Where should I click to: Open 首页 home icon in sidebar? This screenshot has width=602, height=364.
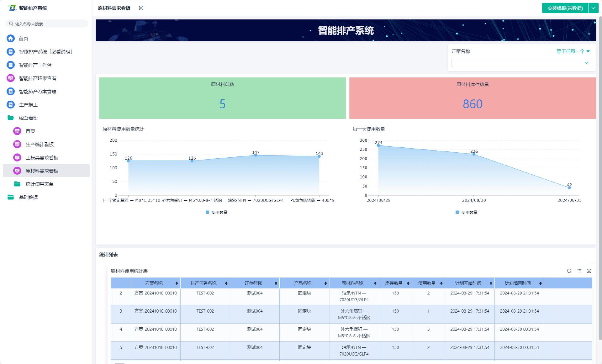tap(11, 39)
